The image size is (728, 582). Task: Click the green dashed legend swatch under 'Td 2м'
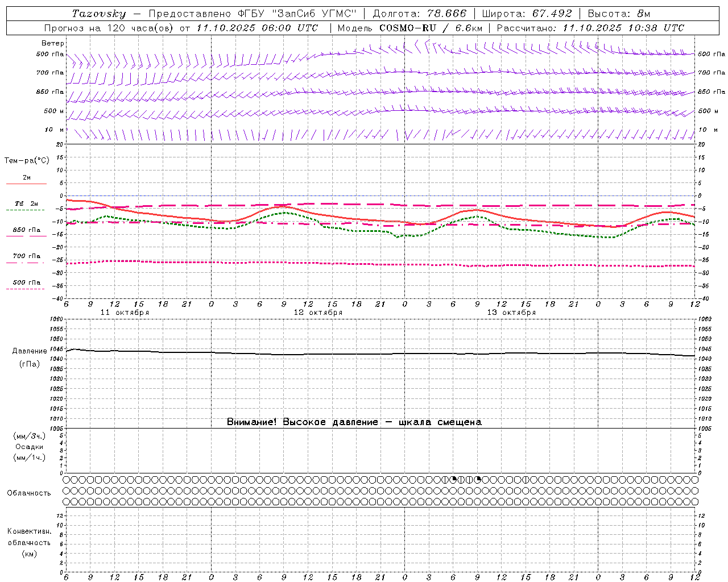25,210
